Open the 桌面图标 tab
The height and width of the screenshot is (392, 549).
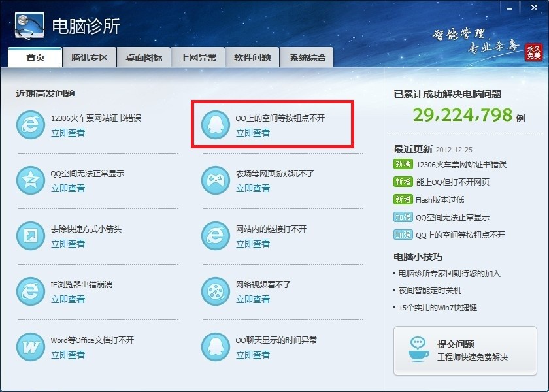(144, 57)
